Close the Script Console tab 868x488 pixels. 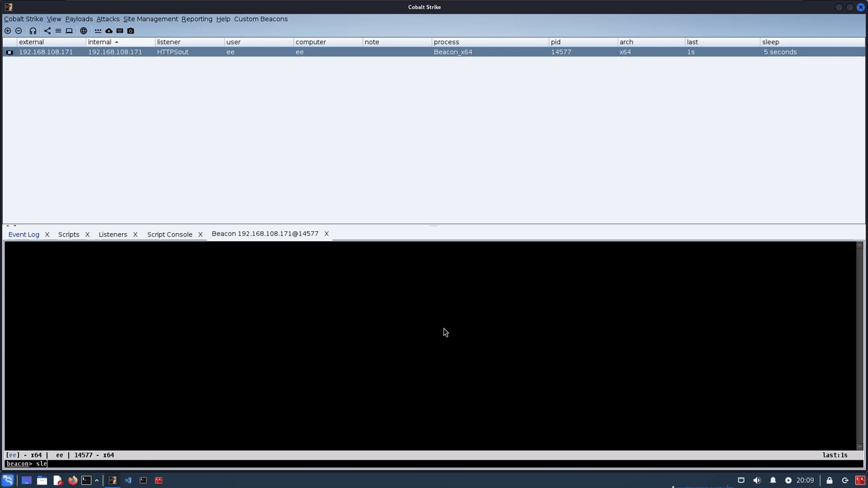tap(200, 235)
